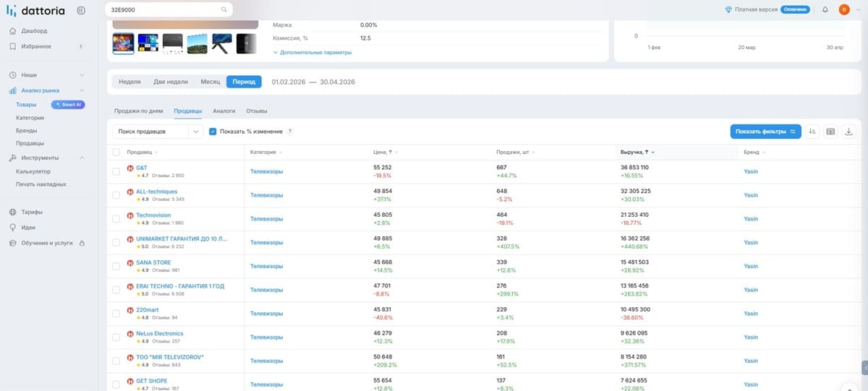The width and height of the screenshot is (868, 391).
Task: Click the Обучение и услуги gift icon
Action: (x=13, y=243)
